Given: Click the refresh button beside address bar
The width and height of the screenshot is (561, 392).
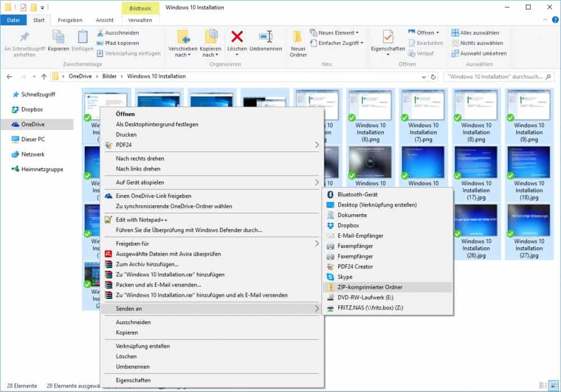Looking at the screenshot, I should click(x=433, y=76).
